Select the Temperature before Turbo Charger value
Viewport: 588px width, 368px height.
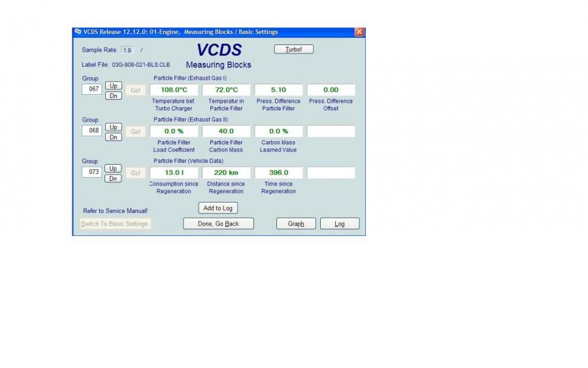pyautogui.click(x=174, y=90)
